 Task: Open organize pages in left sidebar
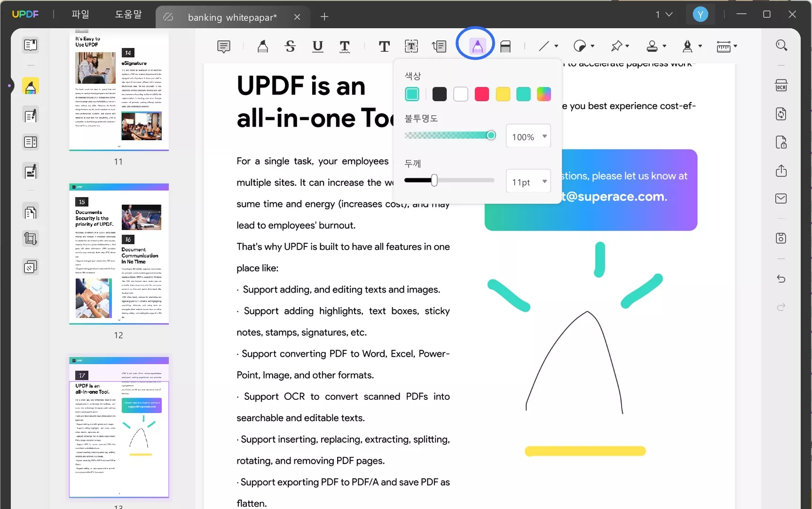(31, 213)
